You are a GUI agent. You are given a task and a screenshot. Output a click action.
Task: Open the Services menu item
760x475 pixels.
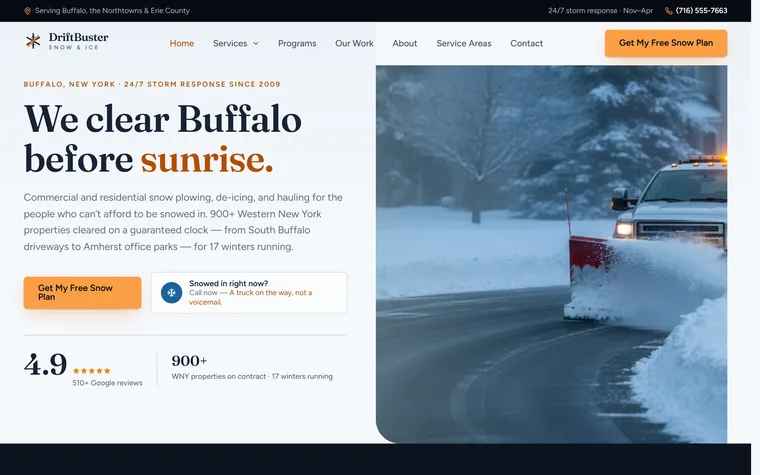click(x=230, y=43)
